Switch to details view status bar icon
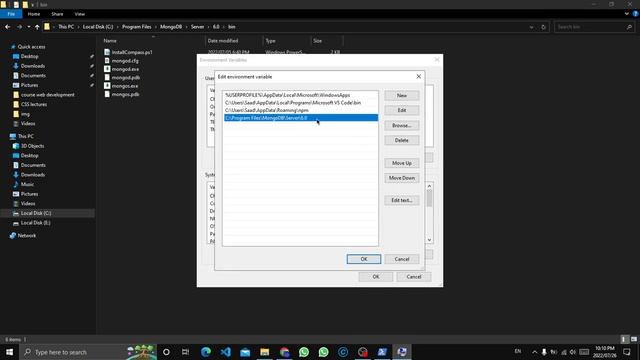The image size is (640, 360). click(x=624, y=339)
